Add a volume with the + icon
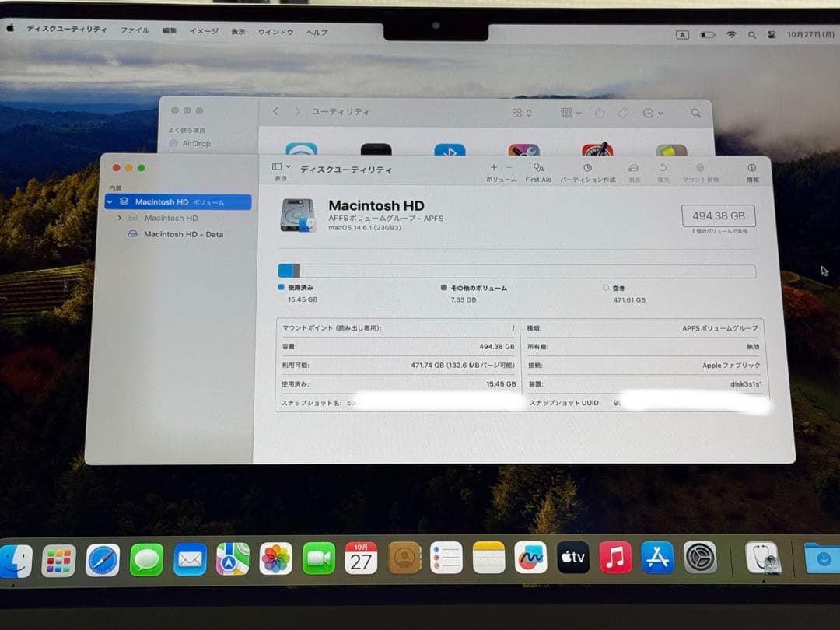 pyautogui.click(x=493, y=168)
